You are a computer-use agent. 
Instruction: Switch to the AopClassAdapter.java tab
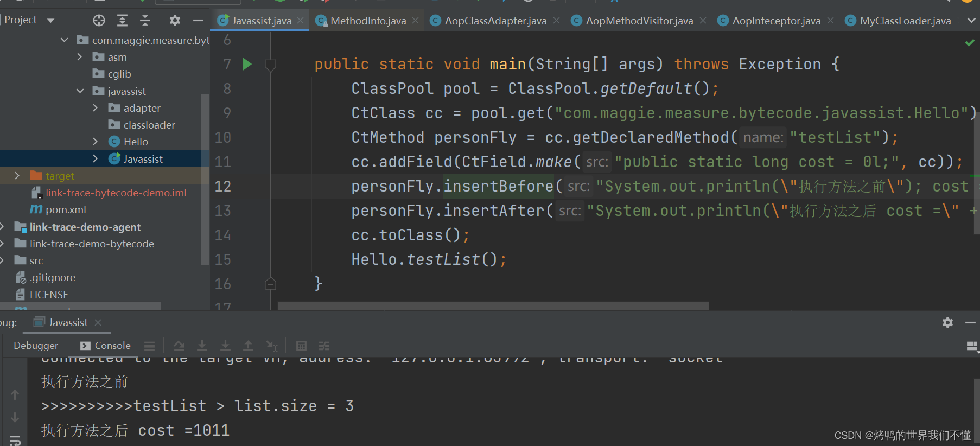(495, 21)
